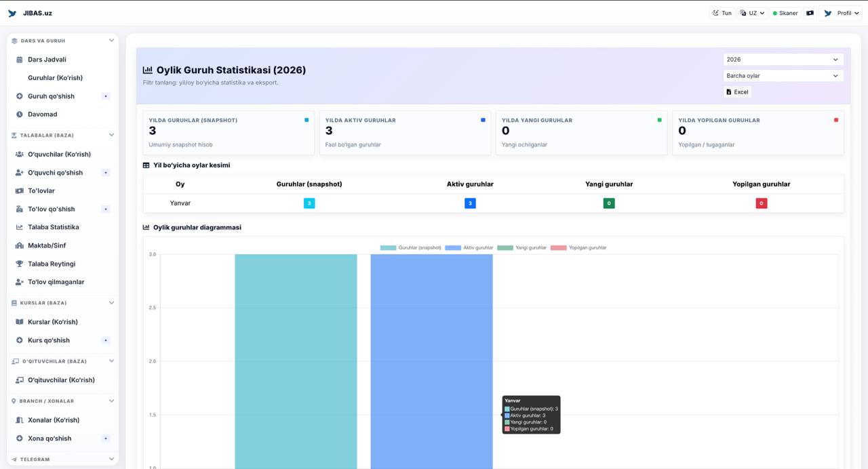Open the UZ language dropdown
Screen dimensions: 868x469
tap(752, 13)
